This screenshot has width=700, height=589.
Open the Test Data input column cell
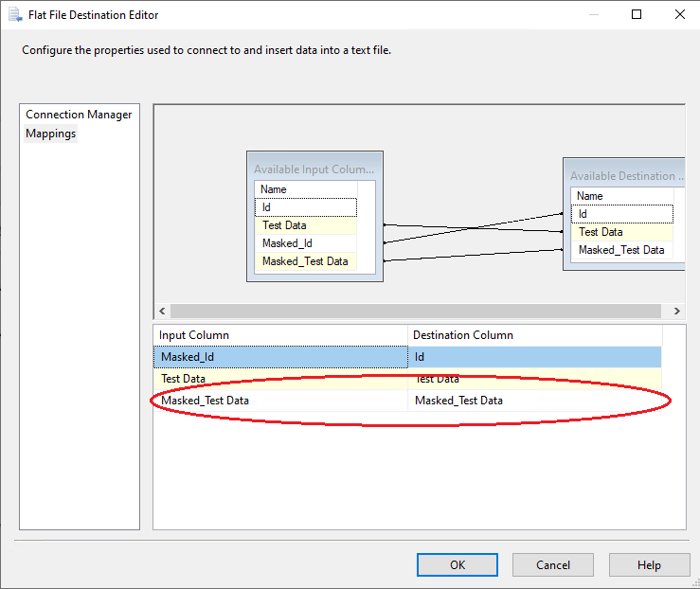pos(280,379)
